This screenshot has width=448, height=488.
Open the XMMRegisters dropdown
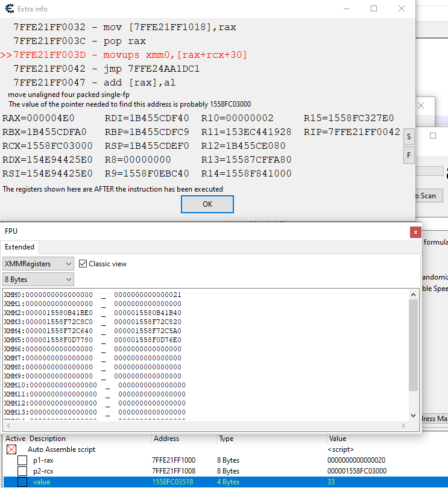(x=38, y=264)
